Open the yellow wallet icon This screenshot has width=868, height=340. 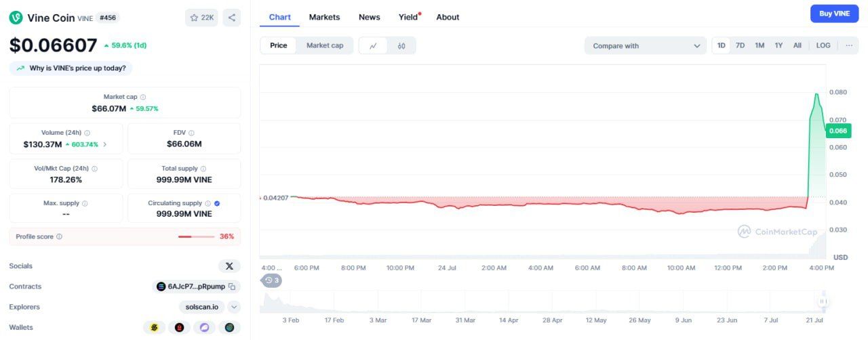[155, 328]
